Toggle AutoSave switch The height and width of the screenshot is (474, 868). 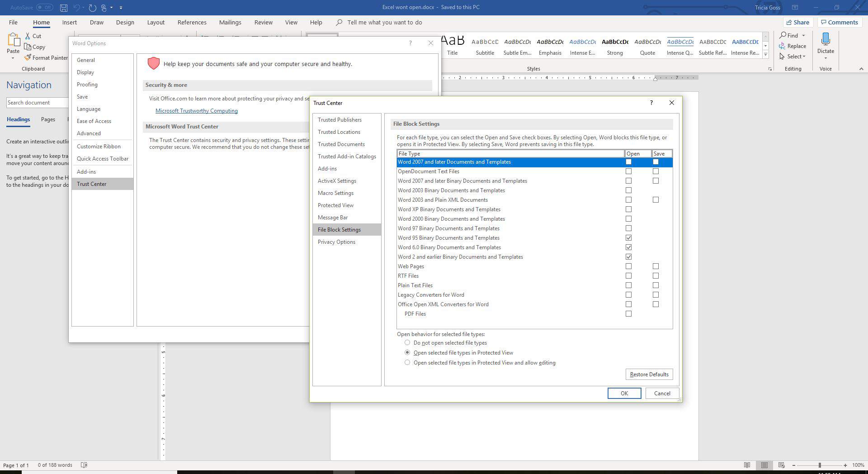44,7
